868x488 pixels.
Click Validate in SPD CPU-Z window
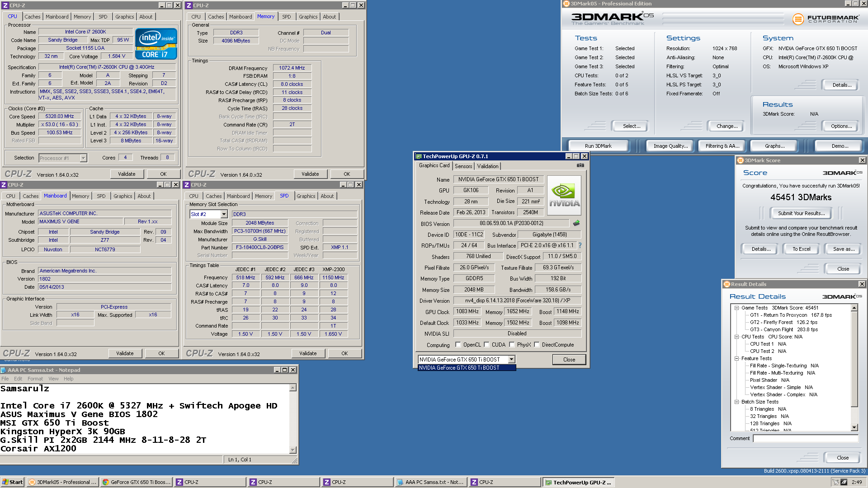pos(308,353)
